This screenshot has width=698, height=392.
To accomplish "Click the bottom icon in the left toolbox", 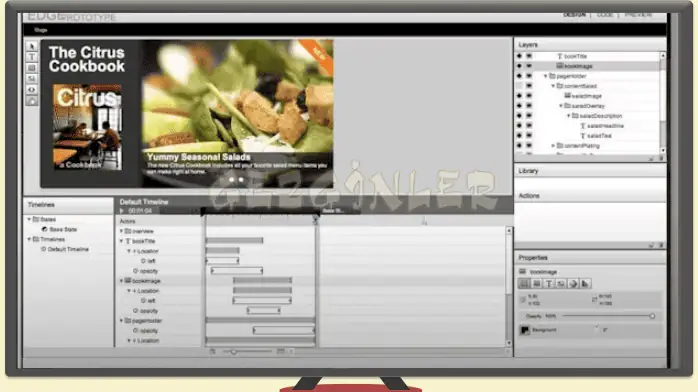I will click(x=32, y=101).
